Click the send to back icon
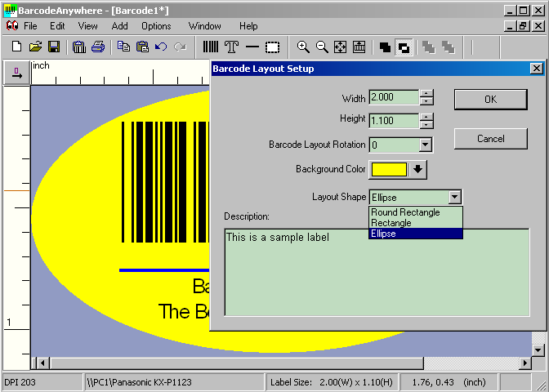 tap(404, 47)
